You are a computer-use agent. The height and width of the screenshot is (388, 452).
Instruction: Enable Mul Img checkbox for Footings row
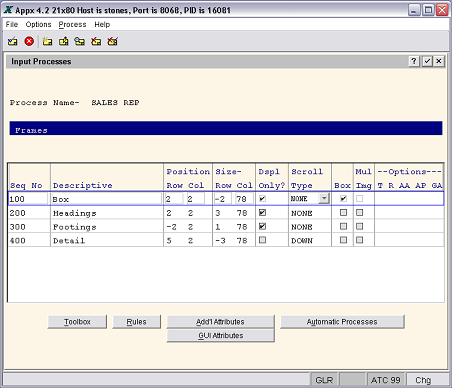click(x=359, y=226)
